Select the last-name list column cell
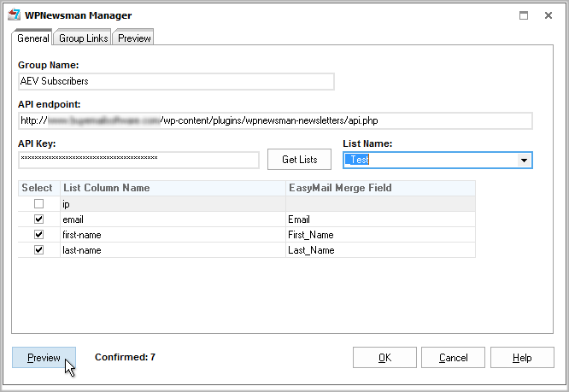The width and height of the screenshot is (569, 392). coord(173,250)
